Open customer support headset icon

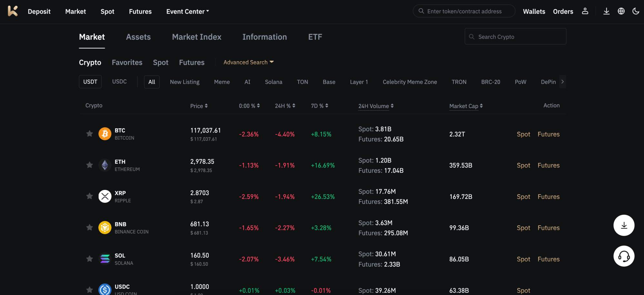[x=624, y=256]
